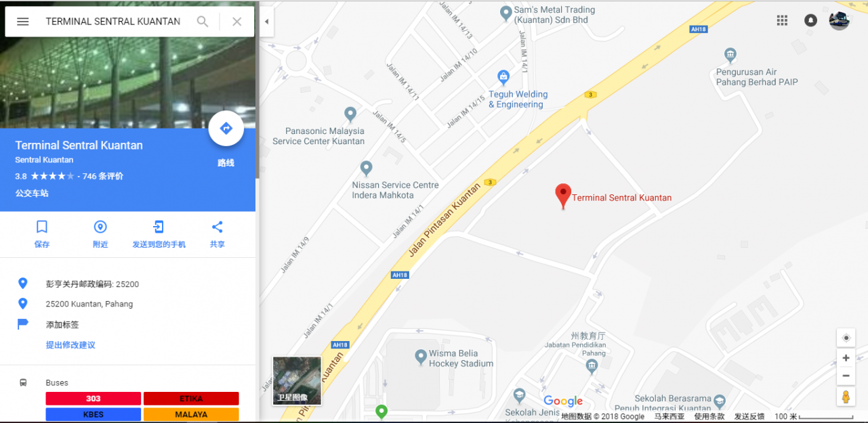Click the nearby search icon
The width and height of the screenshot is (868, 423).
coord(100,227)
